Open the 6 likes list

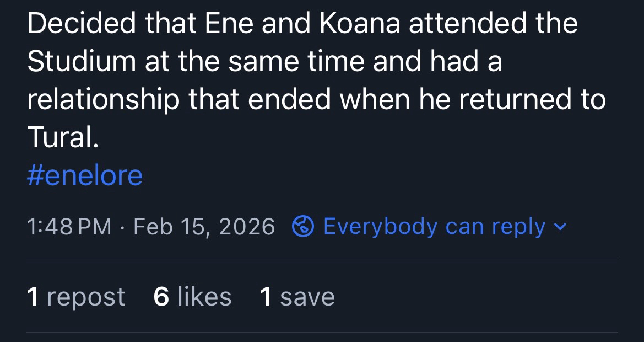click(192, 297)
